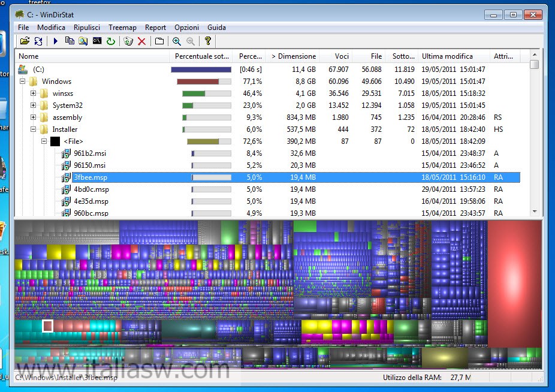The width and height of the screenshot is (555, 392).
Task: Click the status bar path C:\Windows\Installer\3fbee.msp
Action: click(x=66, y=378)
